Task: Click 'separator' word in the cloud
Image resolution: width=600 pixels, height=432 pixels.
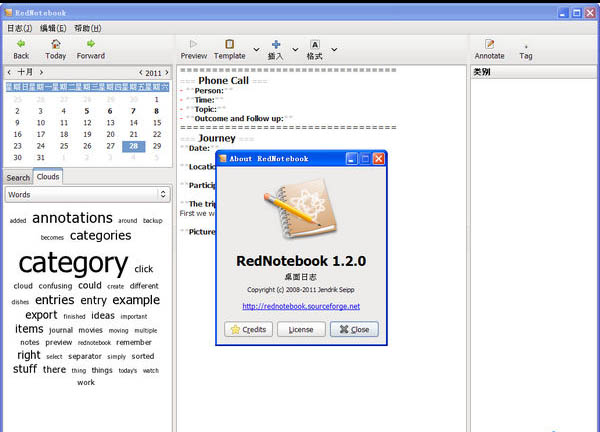Action: coord(85,357)
